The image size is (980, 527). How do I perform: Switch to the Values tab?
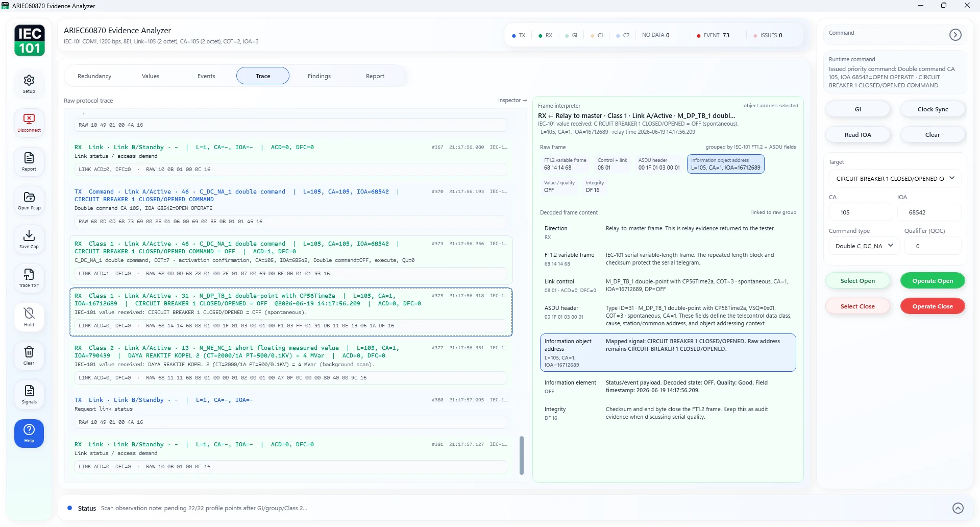151,76
